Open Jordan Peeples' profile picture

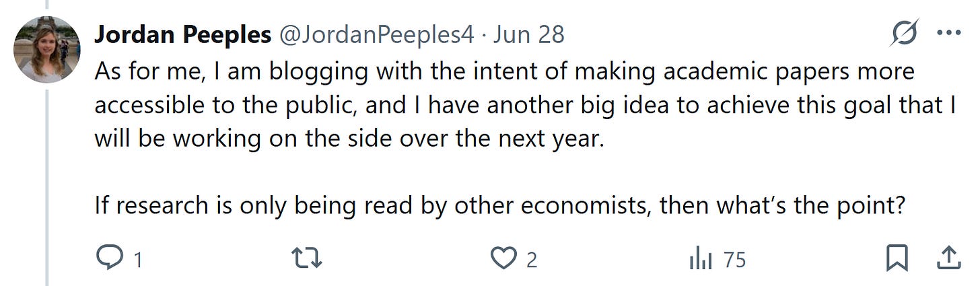pos(47,50)
